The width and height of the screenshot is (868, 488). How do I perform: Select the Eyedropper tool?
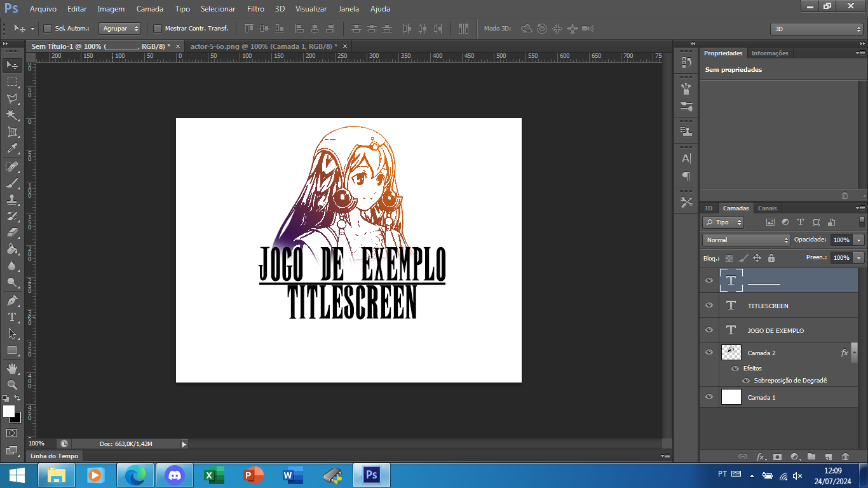pos(12,149)
